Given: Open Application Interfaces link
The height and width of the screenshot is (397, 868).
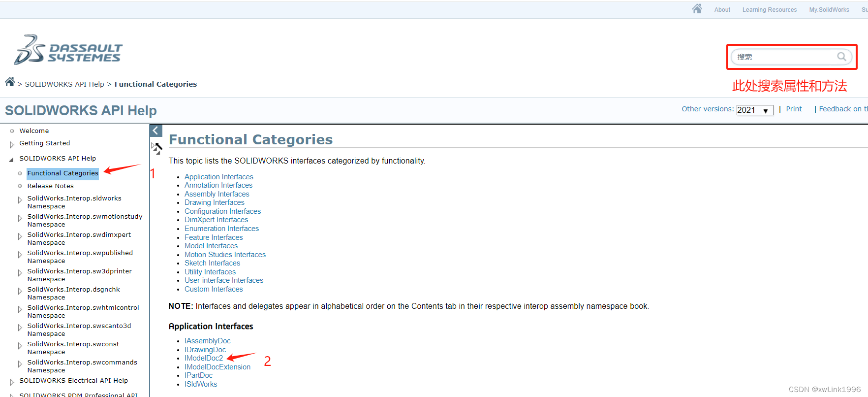Looking at the screenshot, I should coord(218,177).
